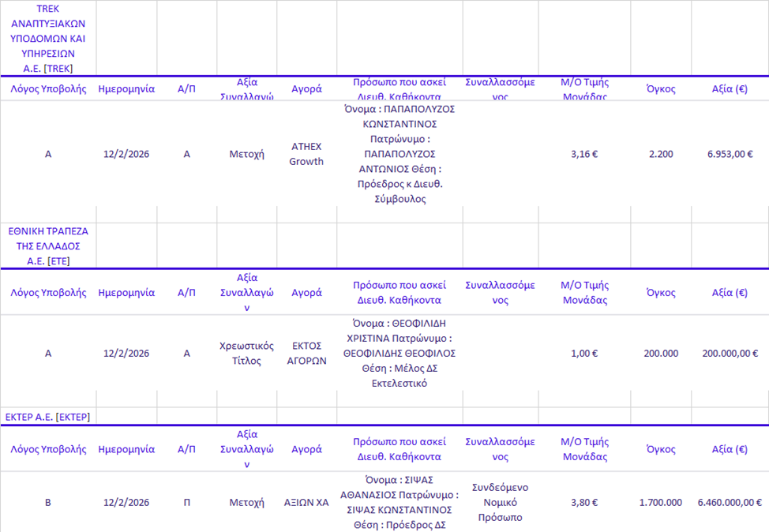Click the volume cell 200.000

[661, 353]
